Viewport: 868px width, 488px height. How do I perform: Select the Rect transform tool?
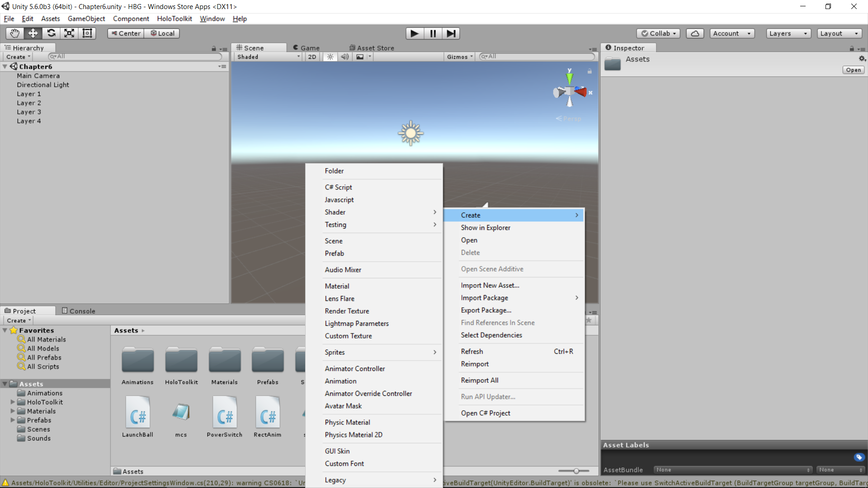point(87,33)
